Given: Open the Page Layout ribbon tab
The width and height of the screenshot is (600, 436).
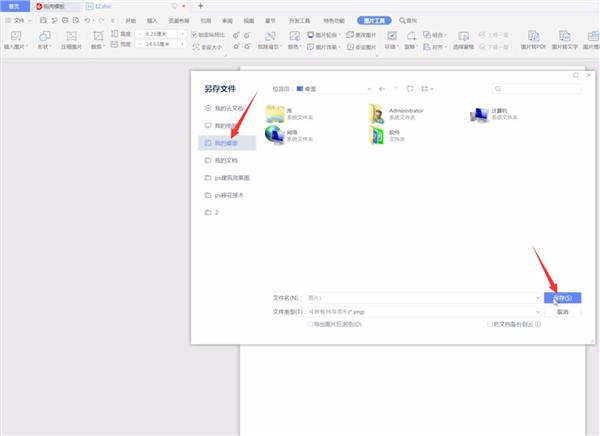Looking at the screenshot, I should point(179,20).
